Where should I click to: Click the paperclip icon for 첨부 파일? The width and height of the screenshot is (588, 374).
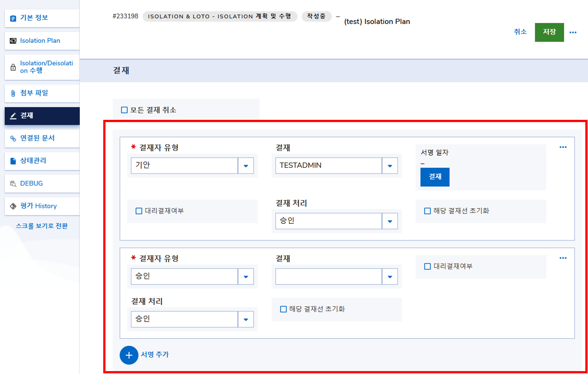click(13, 93)
